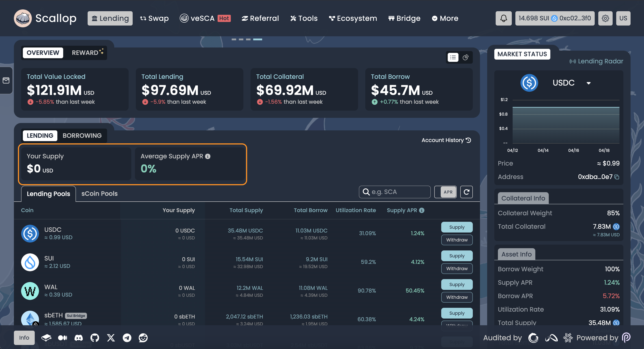Select the BORROWING toggle
Screen dimensions: 644x349
[82, 136]
